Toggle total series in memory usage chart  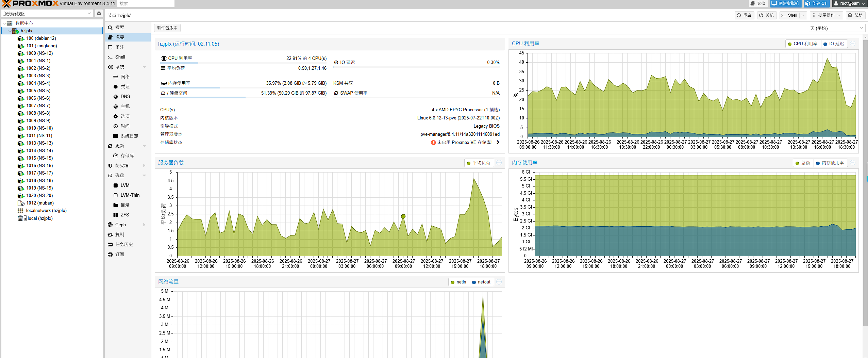point(803,163)
